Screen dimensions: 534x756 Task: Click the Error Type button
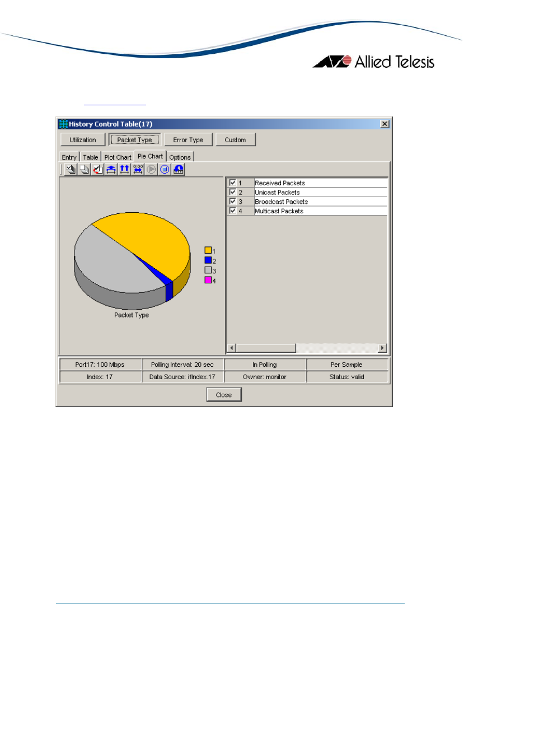tap(188, 140)
